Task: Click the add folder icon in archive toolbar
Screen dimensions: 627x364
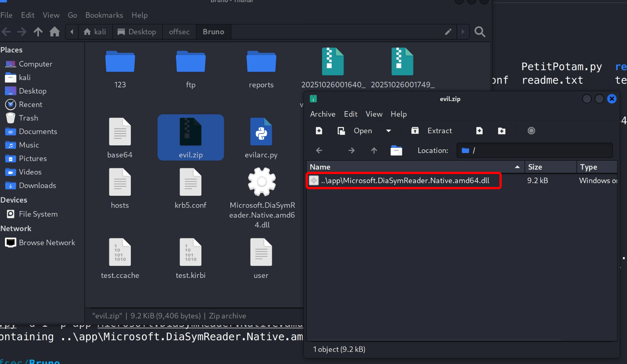Action: tap(501, 131)
